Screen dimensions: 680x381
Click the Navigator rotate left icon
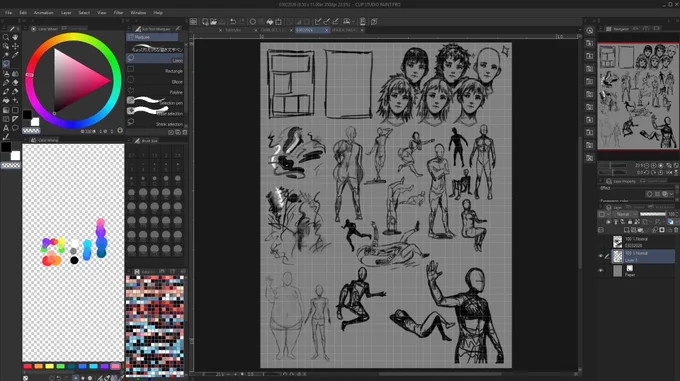tap(647, 172)
